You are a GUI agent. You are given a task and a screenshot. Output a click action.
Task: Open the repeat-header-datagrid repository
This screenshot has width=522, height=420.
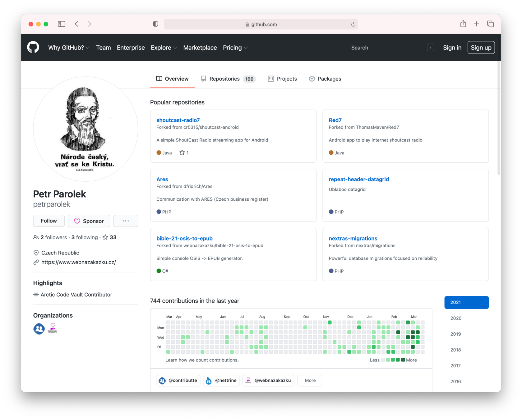pyautogui.click(x=359, y=179)
